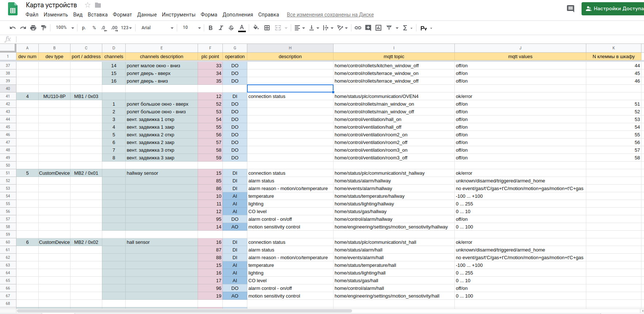The image size is (644, 314).
Task: Open the Формат menu
Action: coord(122,15)
